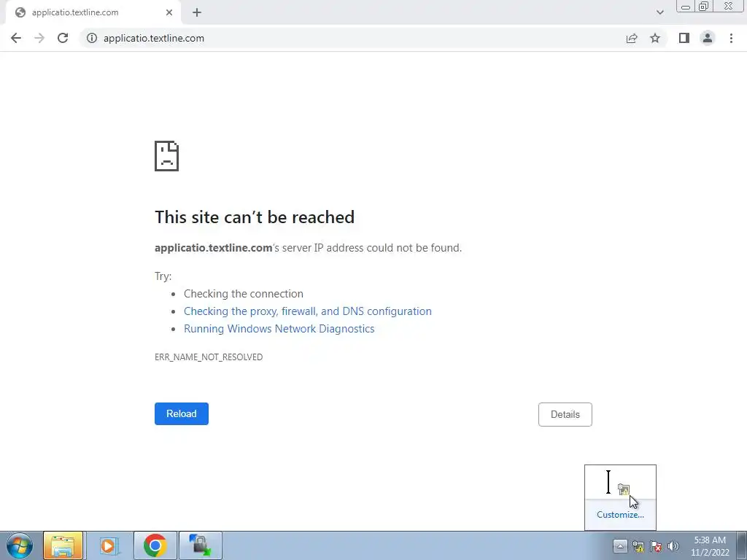Reload the page with toolbar refresh icon
The image size is (747, 560).
(x=63, y=38)
